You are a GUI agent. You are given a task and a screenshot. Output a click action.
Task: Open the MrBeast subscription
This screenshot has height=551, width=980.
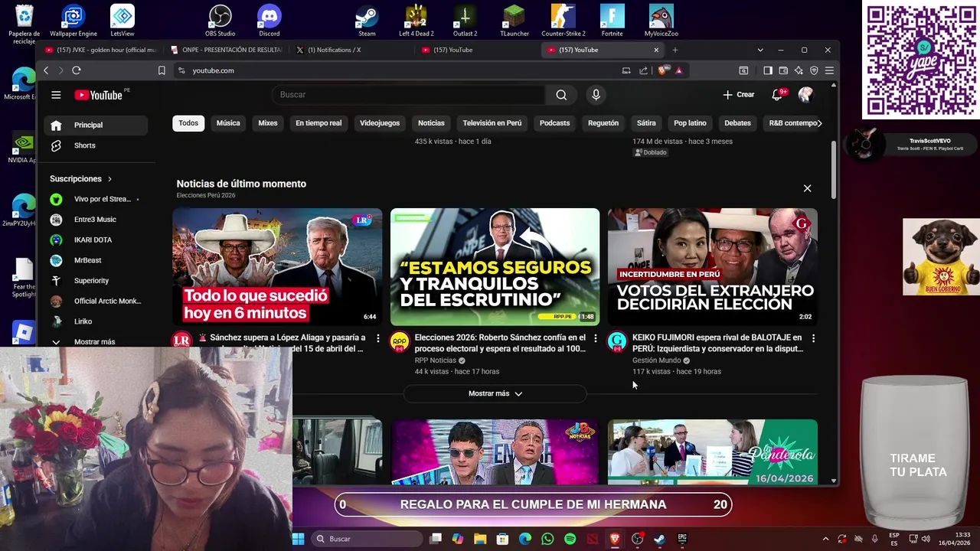click(95, 260)
